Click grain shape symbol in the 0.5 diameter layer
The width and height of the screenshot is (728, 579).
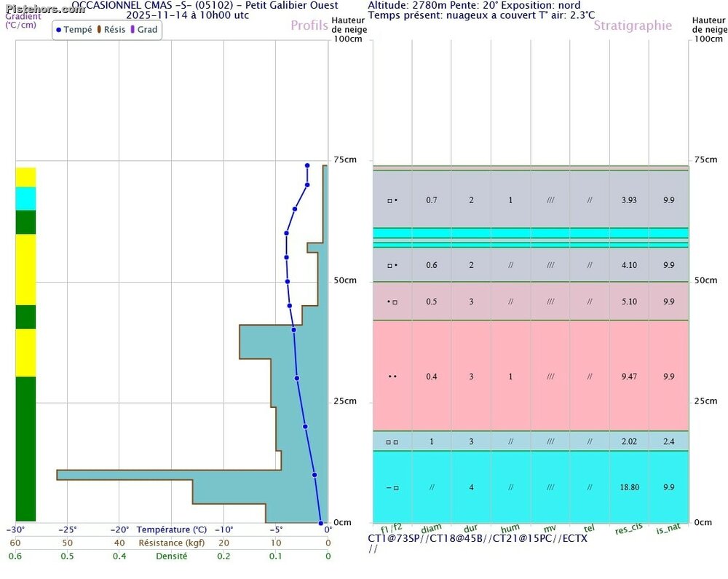point(392,302)
